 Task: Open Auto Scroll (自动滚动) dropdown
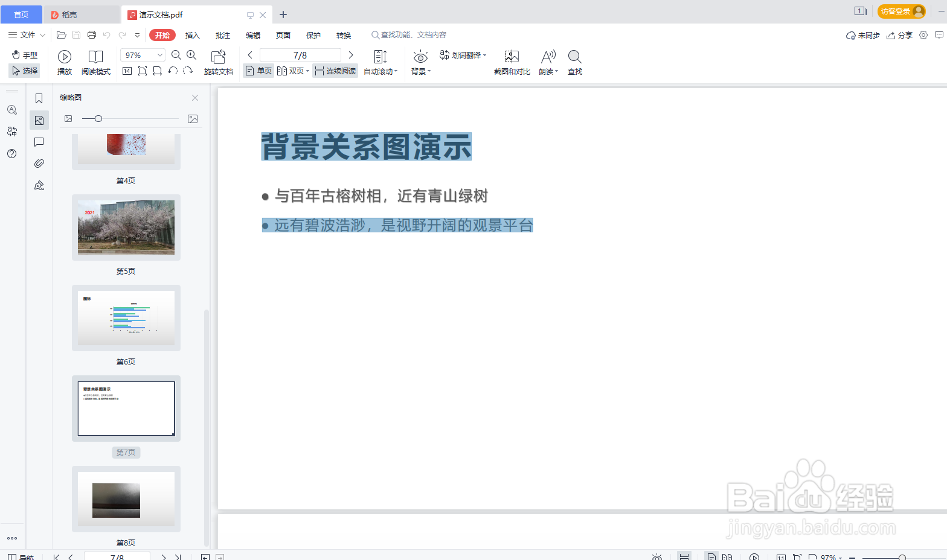(x=380, y=63)
